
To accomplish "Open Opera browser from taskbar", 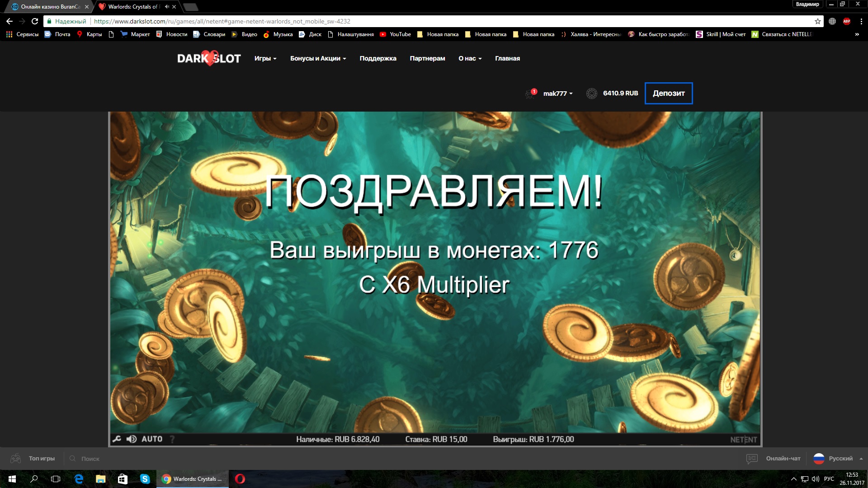I will [x=240, y=479].
